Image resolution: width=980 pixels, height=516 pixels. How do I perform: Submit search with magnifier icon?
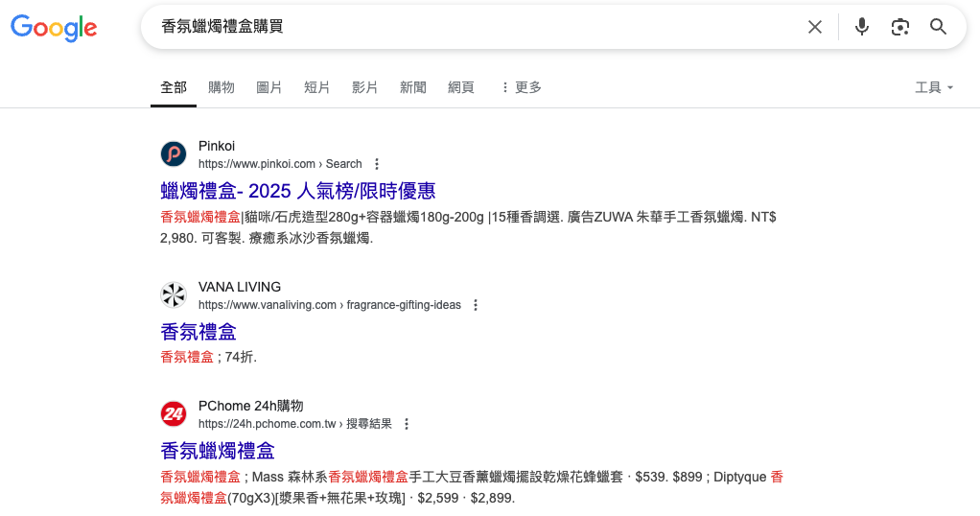(938, 27)
